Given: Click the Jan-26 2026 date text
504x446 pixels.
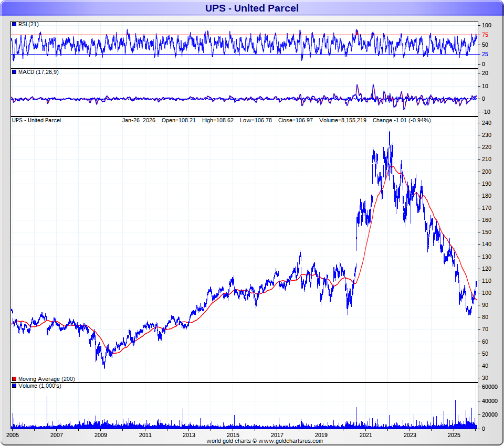Looking at the screenshot, I should point(139,121).
